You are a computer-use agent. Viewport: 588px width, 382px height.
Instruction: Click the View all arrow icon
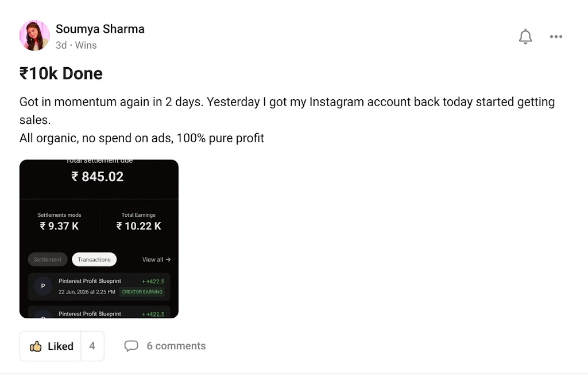[x=168, y=259]
